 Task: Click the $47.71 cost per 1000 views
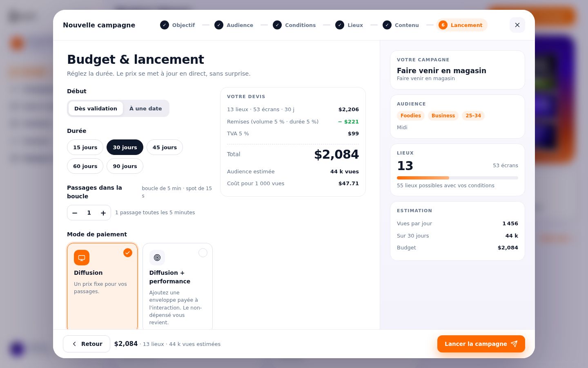[x=349, y=183]
